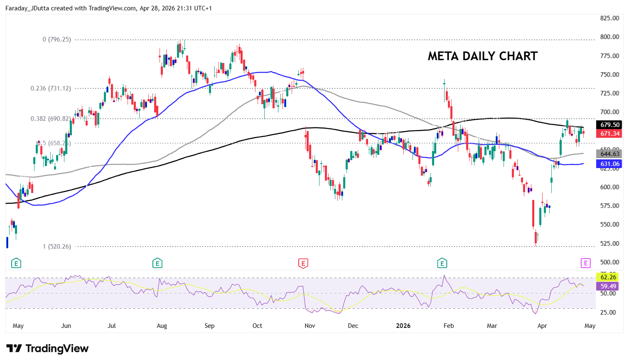Click the blue 631.06 moving average tag
Viewport: 629px width, 364px height.
609,164
